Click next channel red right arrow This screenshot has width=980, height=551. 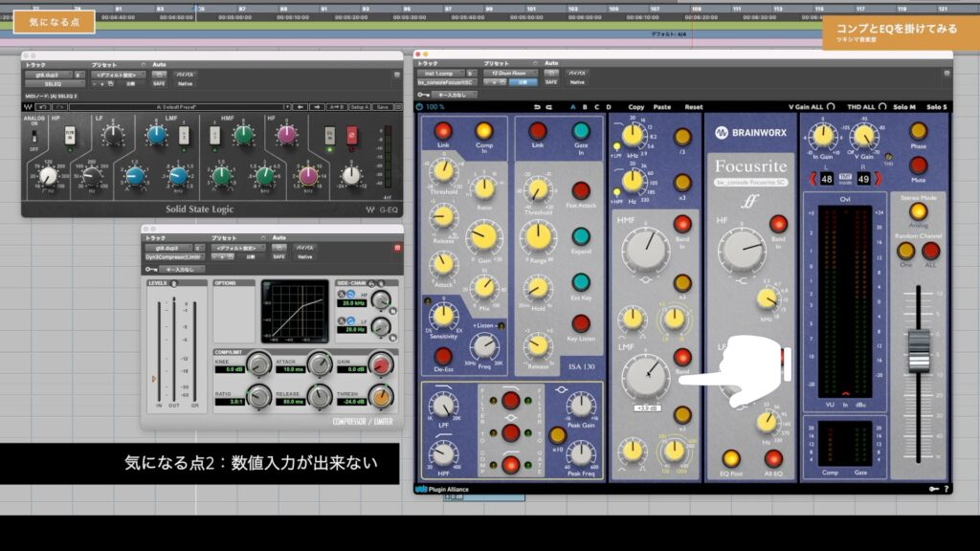pyautogui.click(x=878, y=179)
